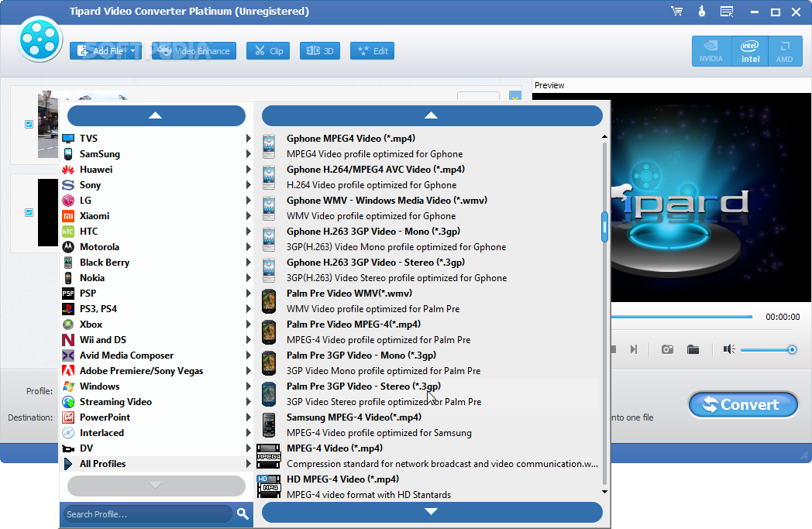Click the TVS monitor icon
The height and width of the screenshot is (529, 812).
(68, 138)
